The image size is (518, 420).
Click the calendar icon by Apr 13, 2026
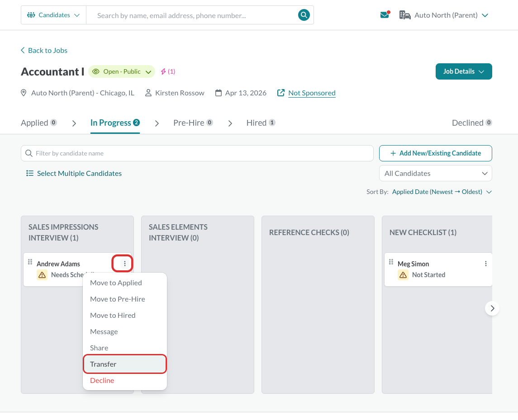tap(219, 93)
